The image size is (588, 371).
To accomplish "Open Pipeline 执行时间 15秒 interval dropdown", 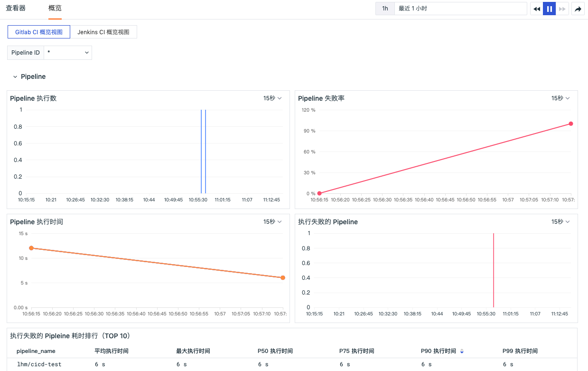I will pyautogui.click(x=273, y=222).
